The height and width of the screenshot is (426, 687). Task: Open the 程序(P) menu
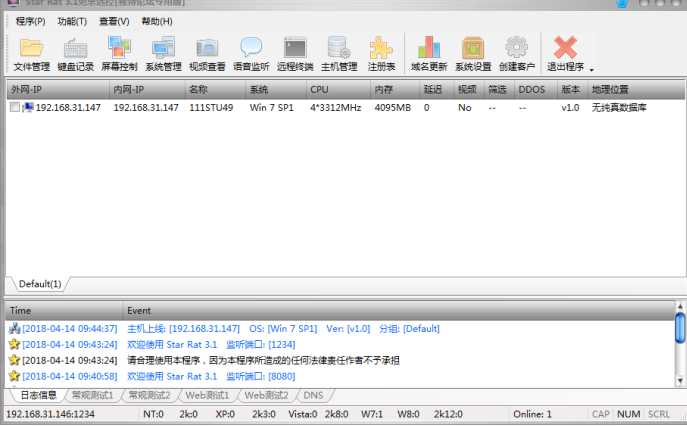(x=30, y=21)
